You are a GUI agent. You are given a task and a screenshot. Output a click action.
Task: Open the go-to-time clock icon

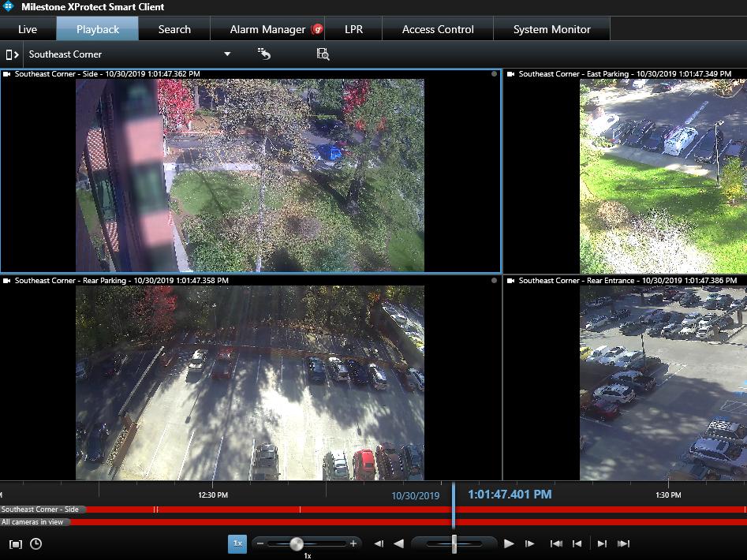pos(35,544)
